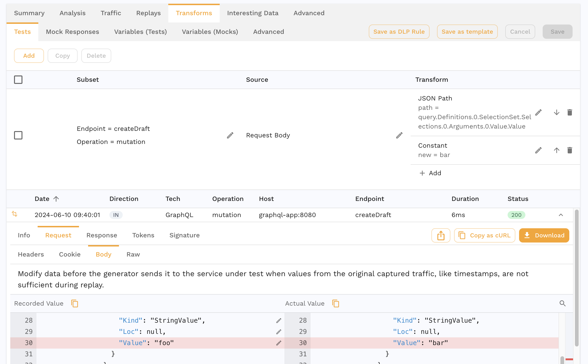Click the Save as template button

click(x=467, y=32)
